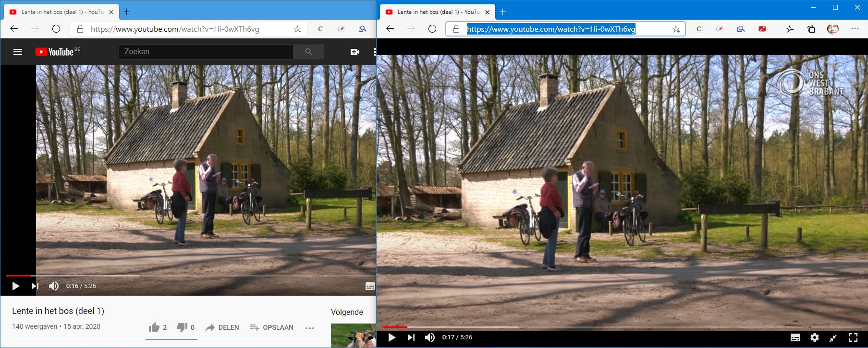Open a new tab in right window
This screenshot has height=348, width=868.
pos(502,12)
